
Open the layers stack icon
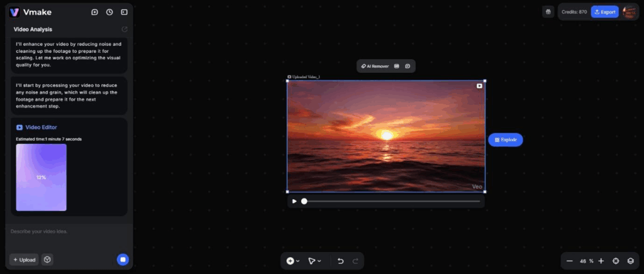[630, 261]
